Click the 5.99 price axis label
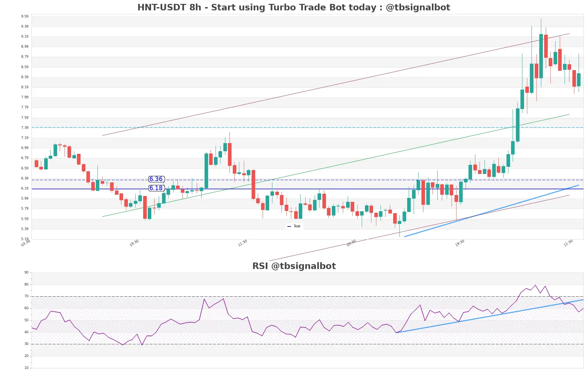The width and height of the screenshot is (588, 392). coord(25,198)
